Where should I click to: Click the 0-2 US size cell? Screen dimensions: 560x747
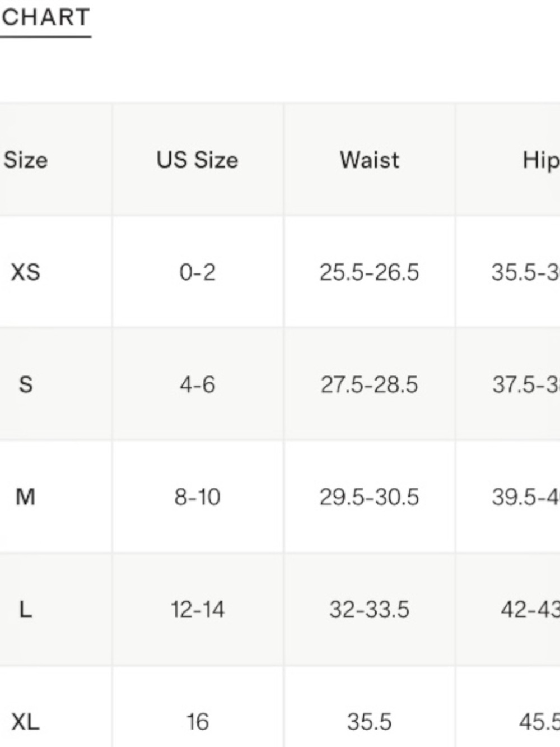coord(197,272)
